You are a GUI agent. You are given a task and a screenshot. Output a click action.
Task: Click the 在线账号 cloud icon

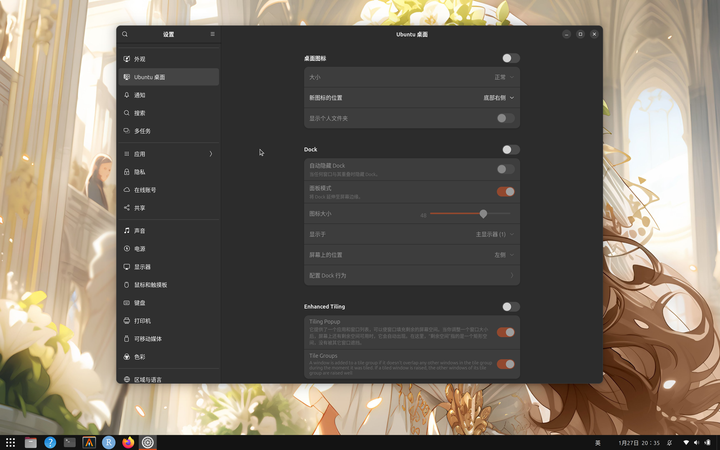[x=127, y=189]
